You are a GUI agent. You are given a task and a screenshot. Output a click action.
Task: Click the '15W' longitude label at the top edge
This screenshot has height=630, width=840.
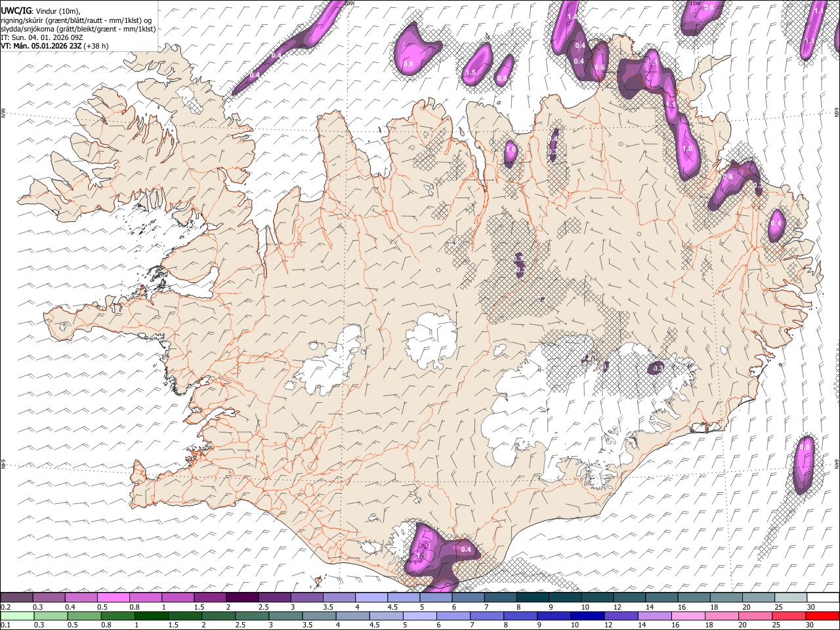pos(696,3)
